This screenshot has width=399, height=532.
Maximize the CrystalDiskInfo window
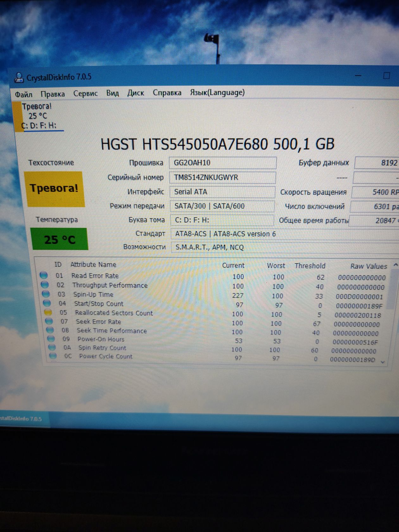[386, 76]
